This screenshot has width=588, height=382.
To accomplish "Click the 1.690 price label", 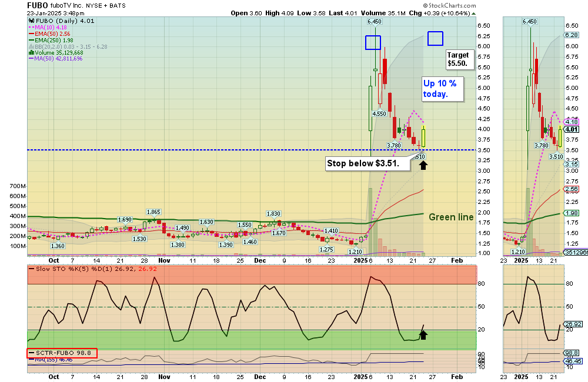I will [125, 220].
